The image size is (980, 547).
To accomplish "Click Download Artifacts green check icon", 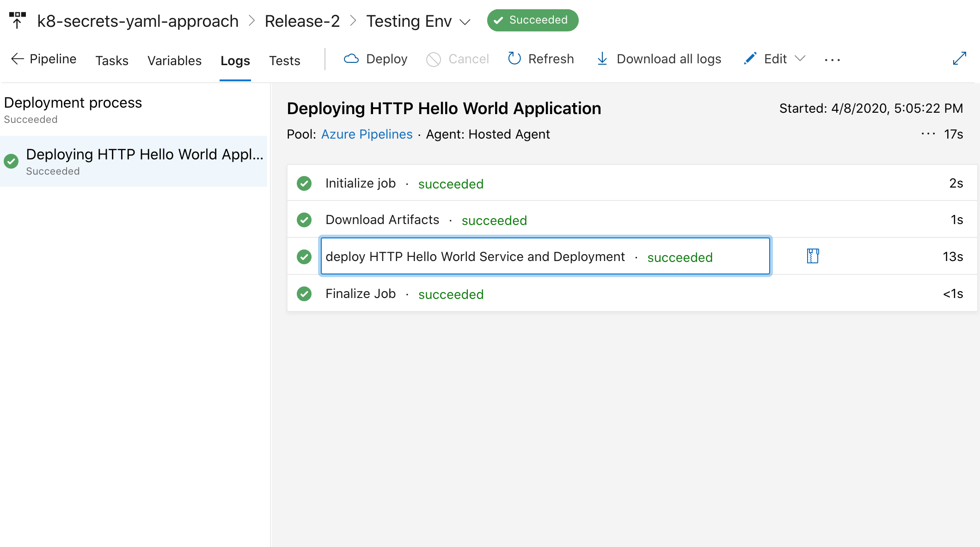I will coord(304,220).
